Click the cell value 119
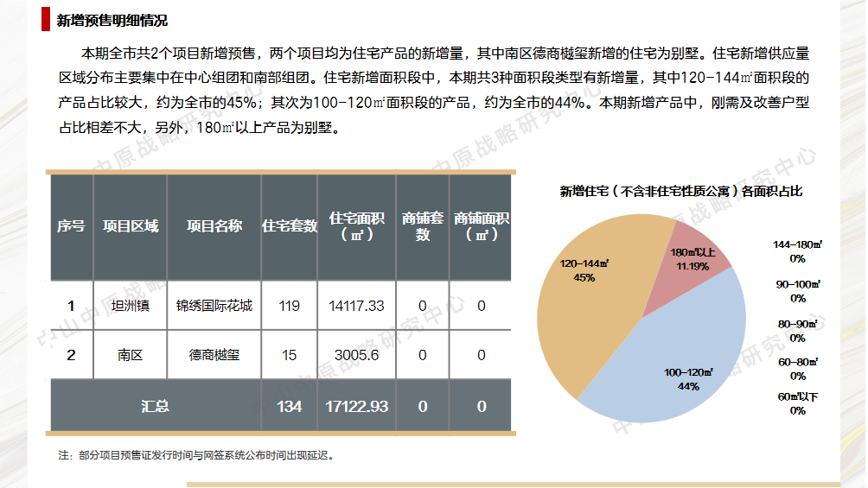This screenshot has width=868, height=488. (289, 306)
